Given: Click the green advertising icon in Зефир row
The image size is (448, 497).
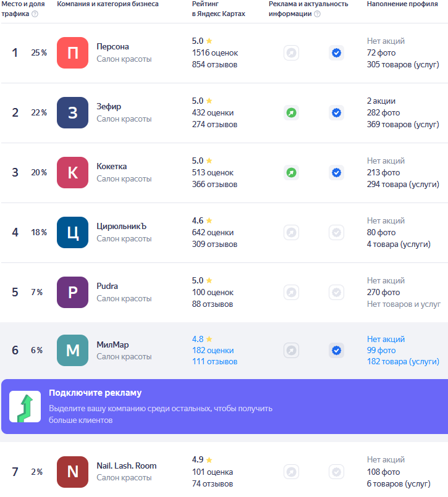Looking at the screenshot, I should coord(291,113).
